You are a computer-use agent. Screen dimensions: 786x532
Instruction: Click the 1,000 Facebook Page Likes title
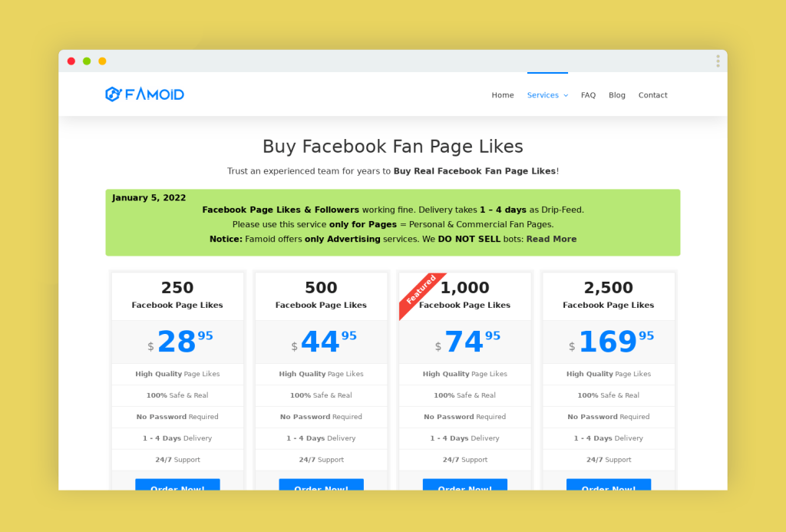point(464,296)
